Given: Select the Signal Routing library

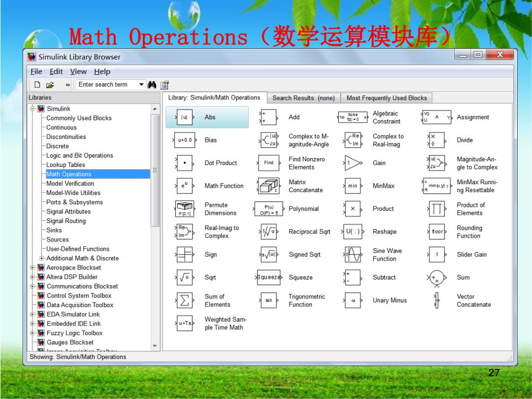Looking at the screenshot, I should click(x=66, y=221).
